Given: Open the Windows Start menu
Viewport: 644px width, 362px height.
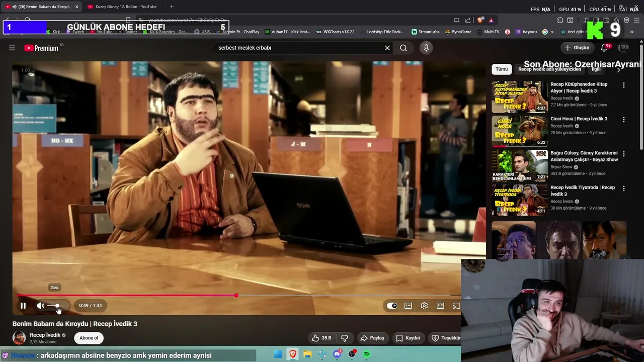Looking at the screenshot, I should coord(278,354).
